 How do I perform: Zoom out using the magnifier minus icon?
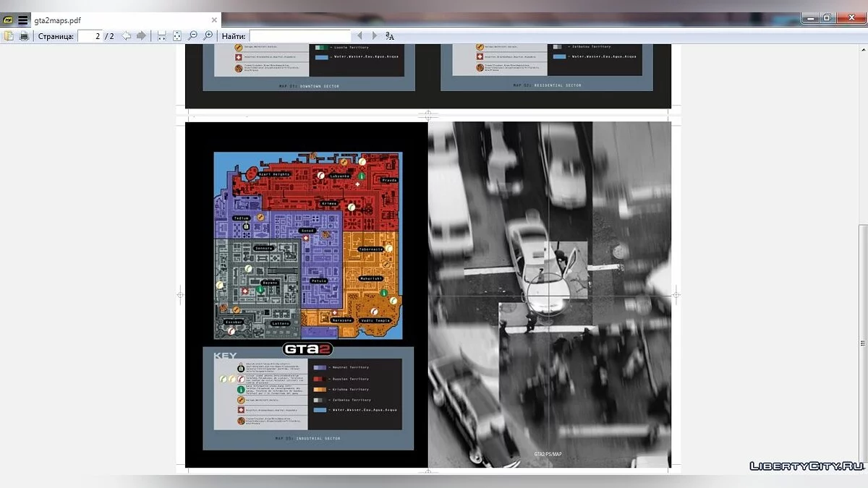[x=192, y=35]
